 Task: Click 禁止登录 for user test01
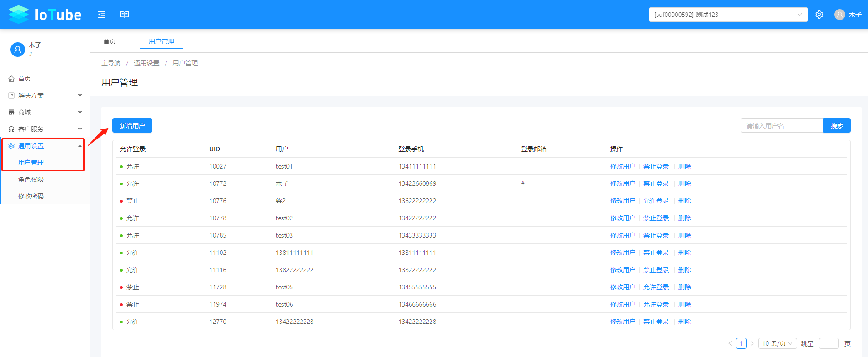(656, 166)
